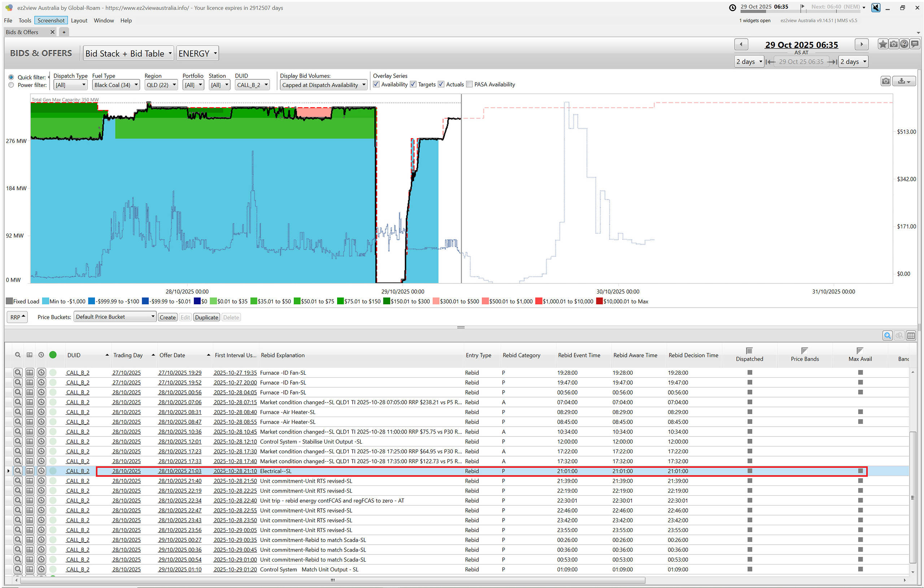Click the 28/10/2025 21:03 offer date link
Screen dimensions: 924x588
[180, 471]
